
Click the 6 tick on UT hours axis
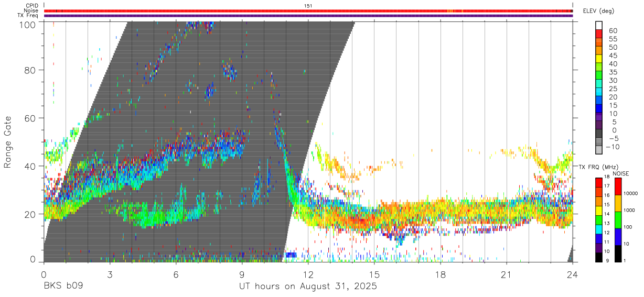point(176,274)
